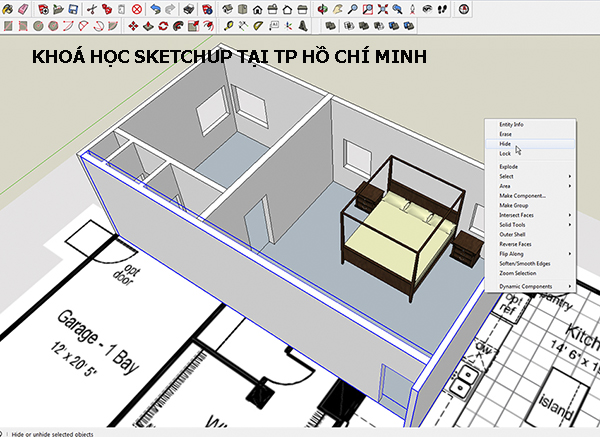This screenshot has height=437, width=600.
Task: Select the Follow Me tool
Action: click(x=178, y=26)
